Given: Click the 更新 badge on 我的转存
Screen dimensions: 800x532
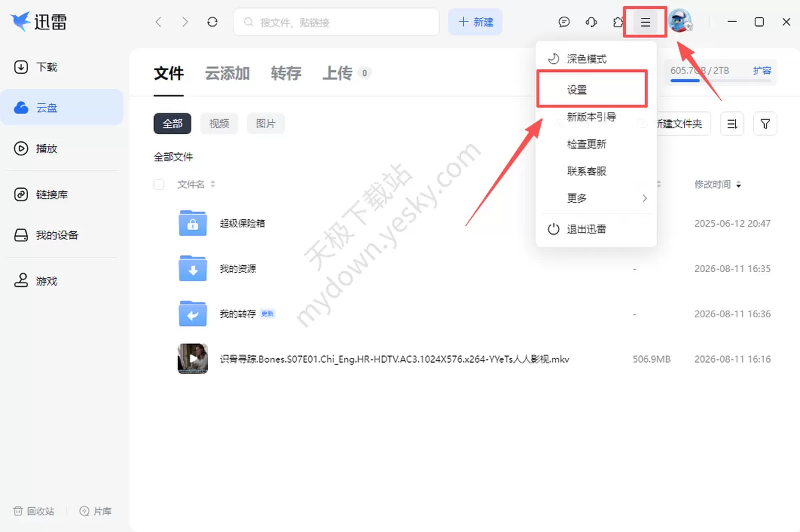Looking at the screenshot, I should [267, 313].
